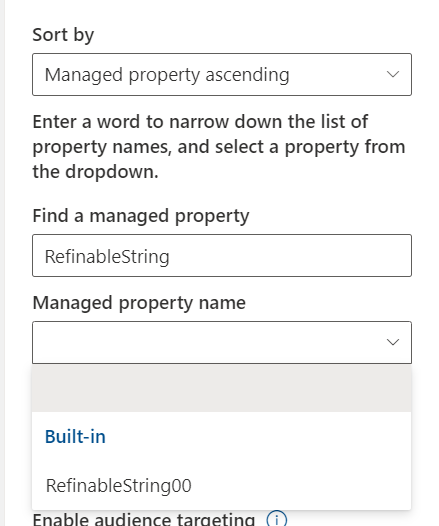This screenshot has width=439, height=526.
Task: Click the Sort by dropdown chevron
Action: coord(393,74)
